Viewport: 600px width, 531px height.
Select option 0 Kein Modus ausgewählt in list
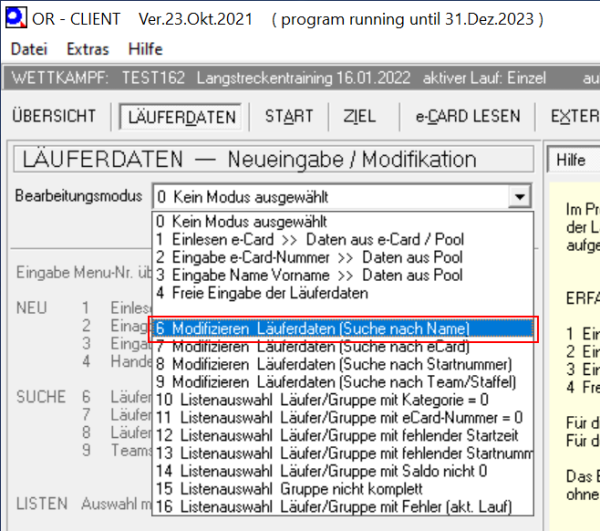[243, 221]
